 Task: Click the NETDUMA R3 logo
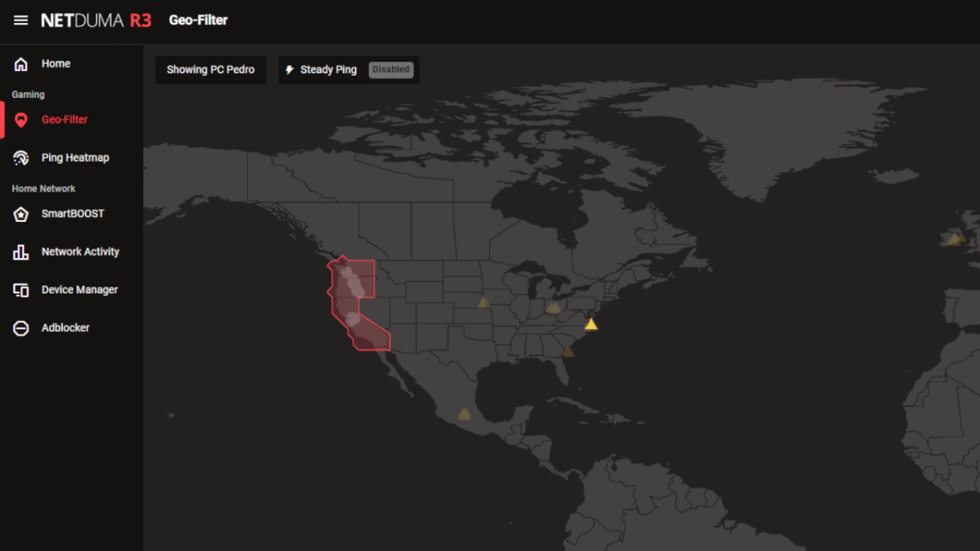96,20
